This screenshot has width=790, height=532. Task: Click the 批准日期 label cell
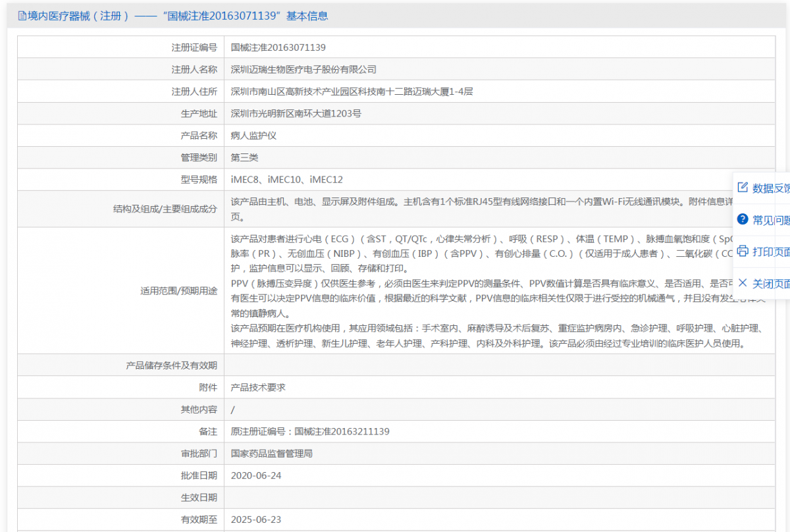pyautogui.click(x=120, y=475)
